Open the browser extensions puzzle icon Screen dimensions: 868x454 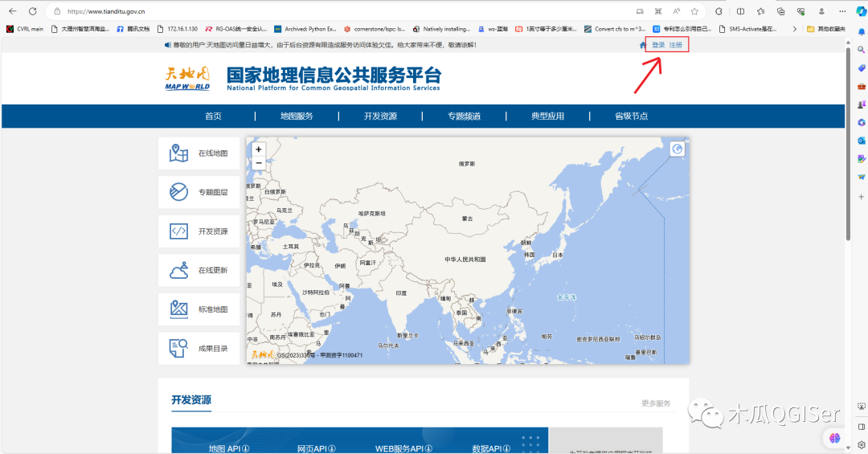click(x=719, y=11)
